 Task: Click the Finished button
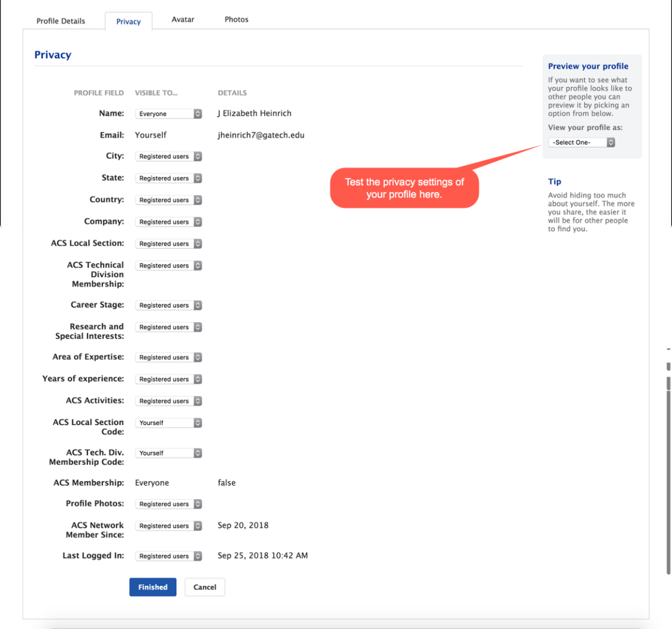tap(153, 587)
